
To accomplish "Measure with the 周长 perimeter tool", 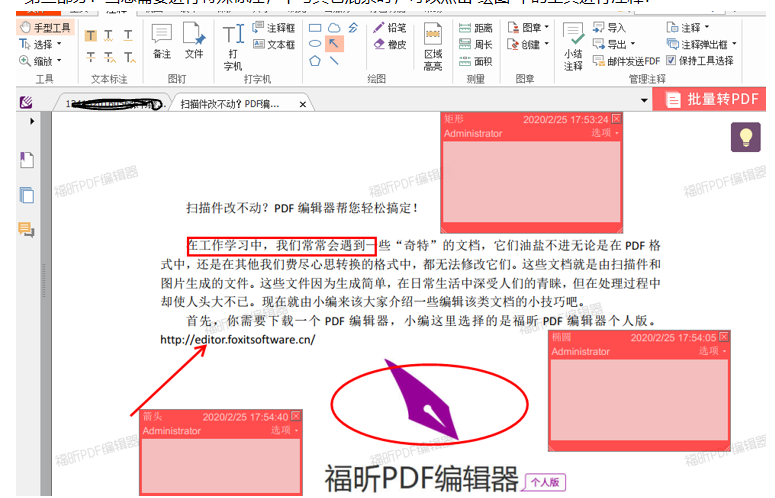I will 475,44.
